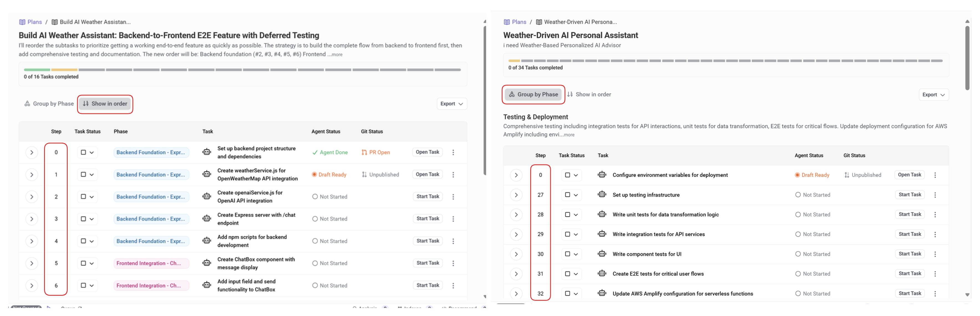The image size is (980, 316).
Task: Expand the row for step 30
Action: coord(516,254)
